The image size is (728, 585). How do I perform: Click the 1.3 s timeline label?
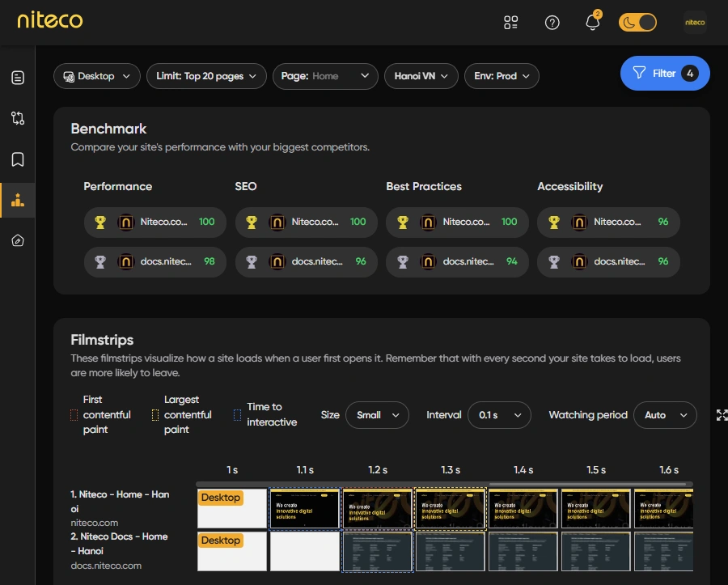pos(451,470)
